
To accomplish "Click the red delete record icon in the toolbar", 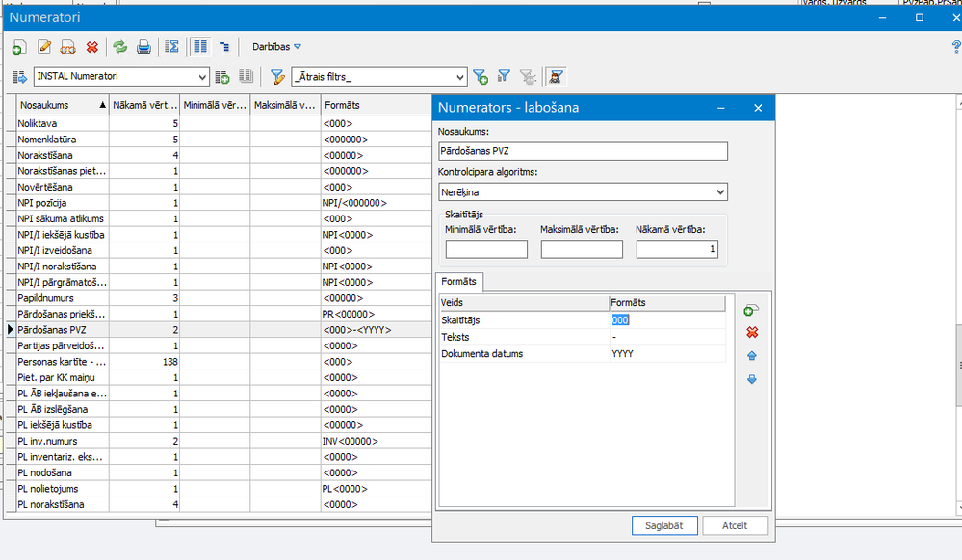I will pyautogui.click(x=92, y=47).
